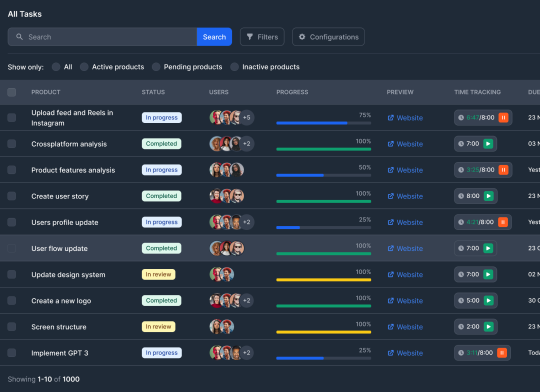Click the Implement GPT 3 task name
Viewport: 540px width, 392px height.
click(60, 353)
